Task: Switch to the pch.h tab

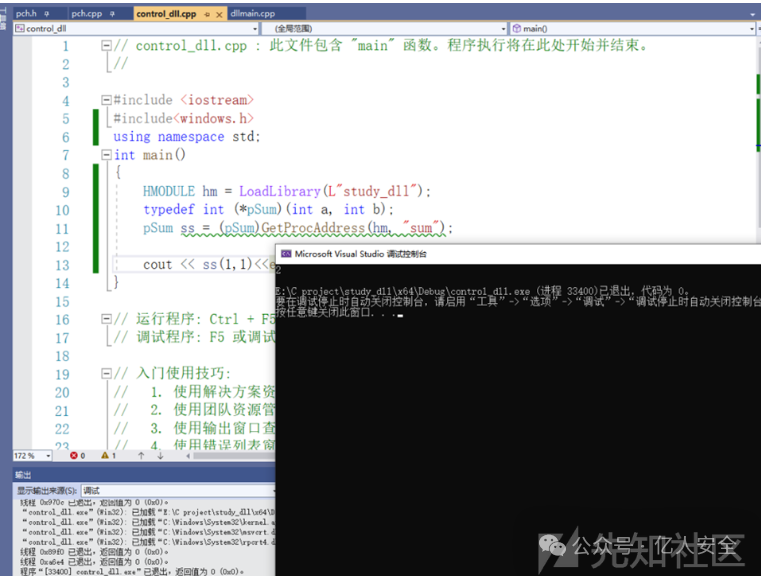Action: tap(26, 14)
